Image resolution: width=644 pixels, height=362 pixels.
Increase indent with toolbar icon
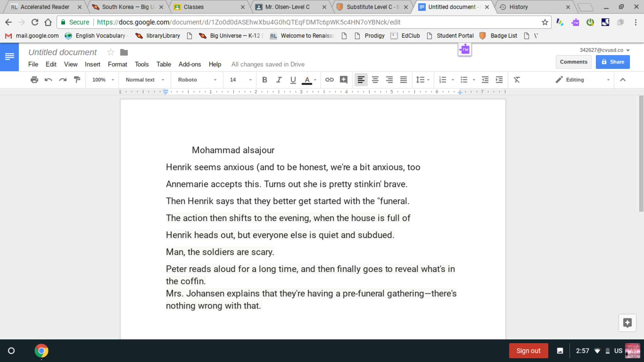coord(499,80)
